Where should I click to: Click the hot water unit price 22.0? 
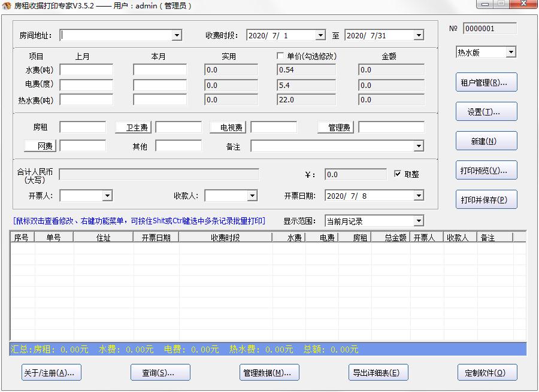click(306, 99)
